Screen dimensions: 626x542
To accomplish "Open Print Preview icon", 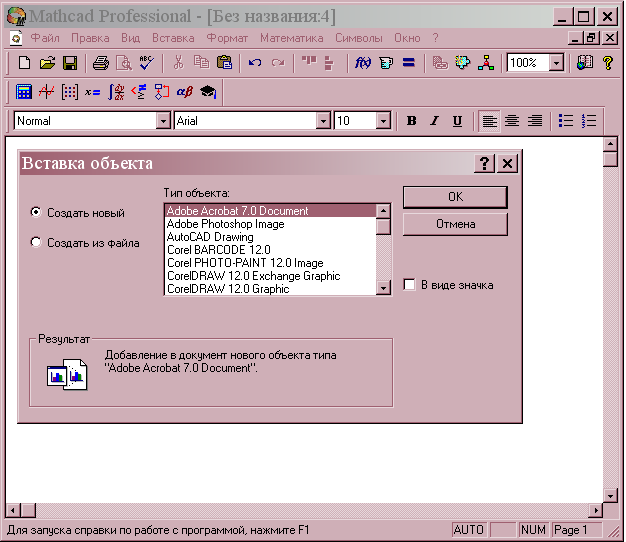I will (124, 63).
